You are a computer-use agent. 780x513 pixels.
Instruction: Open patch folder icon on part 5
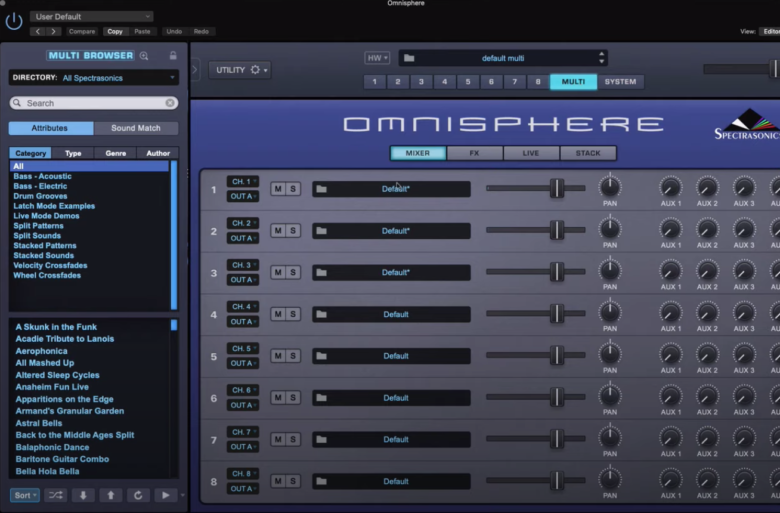coord(321,356)
